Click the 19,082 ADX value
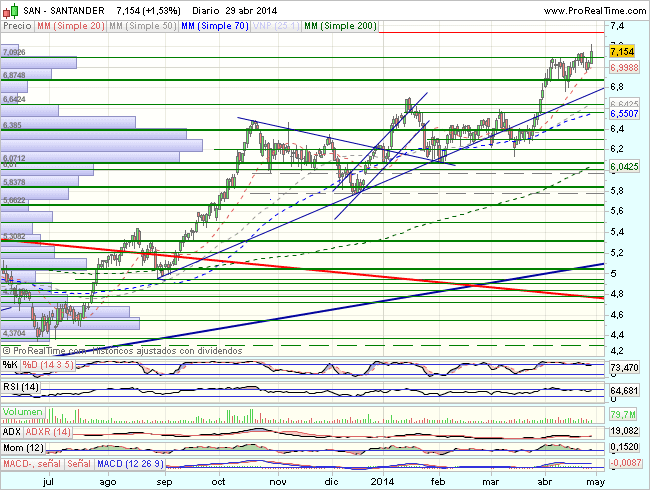 (x=624, y=431)
